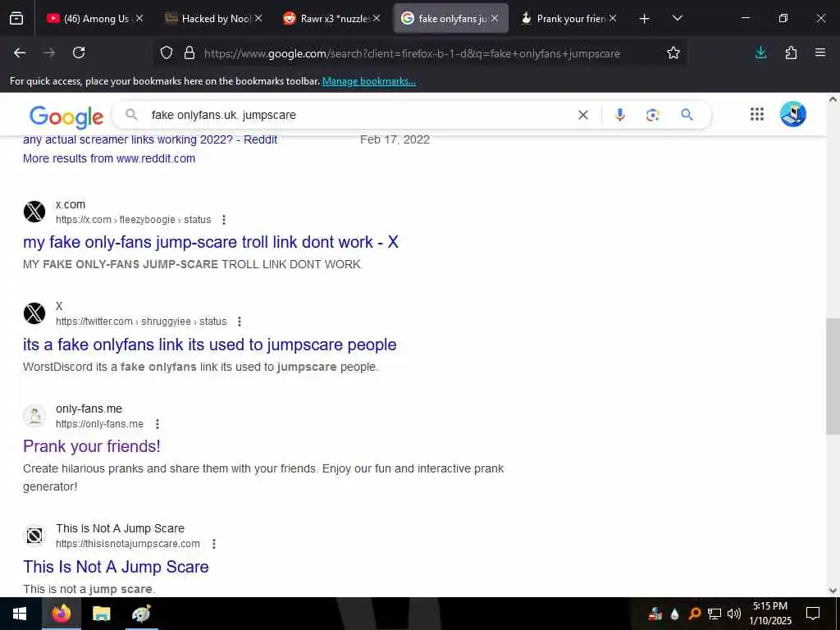Image resolution: width=840 pixels, height=630 pixels.
Task: Open more options for thisisnotajumpscare.com result
Action: [x=214, y=544]
